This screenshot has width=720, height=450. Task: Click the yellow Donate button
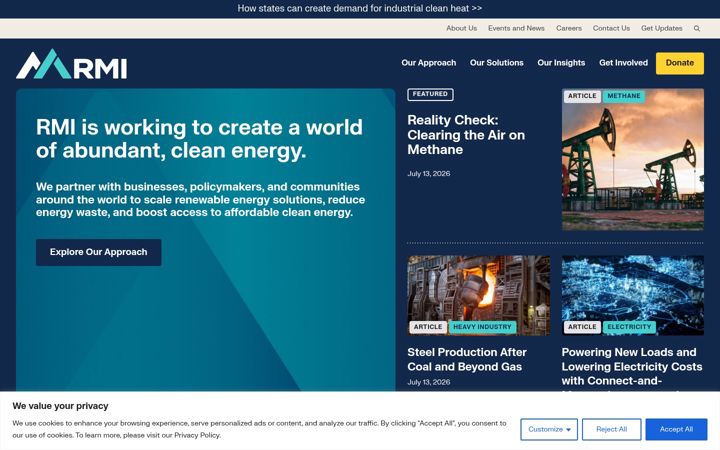coord(680,63)
